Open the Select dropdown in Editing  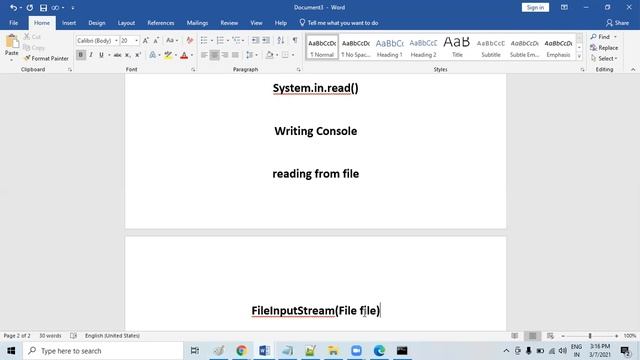[x=604, y=58]
